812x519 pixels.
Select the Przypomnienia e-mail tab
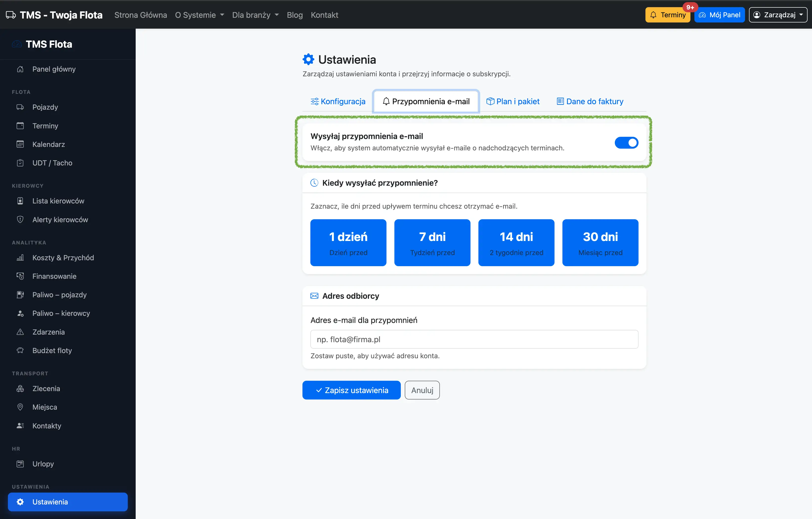426,101
